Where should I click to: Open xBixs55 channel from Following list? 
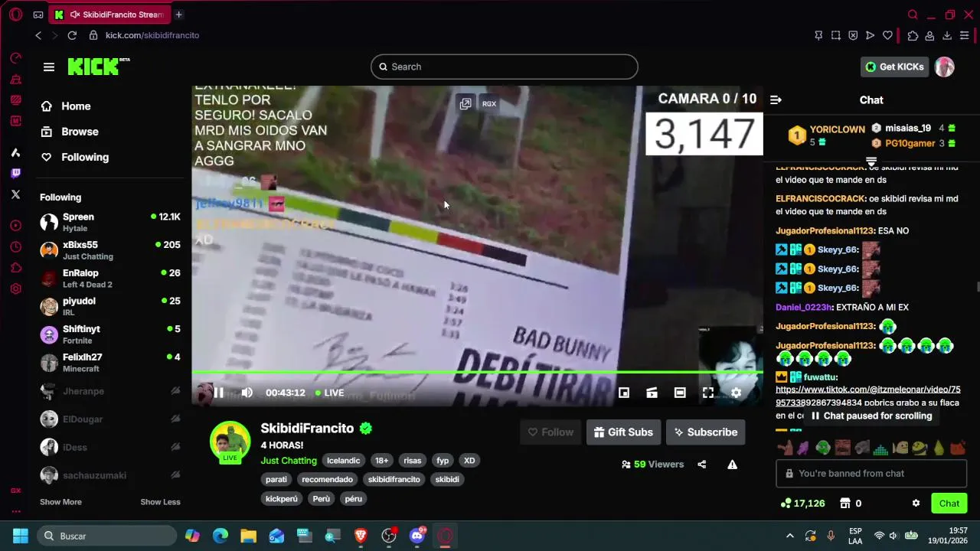click(110, 250)
